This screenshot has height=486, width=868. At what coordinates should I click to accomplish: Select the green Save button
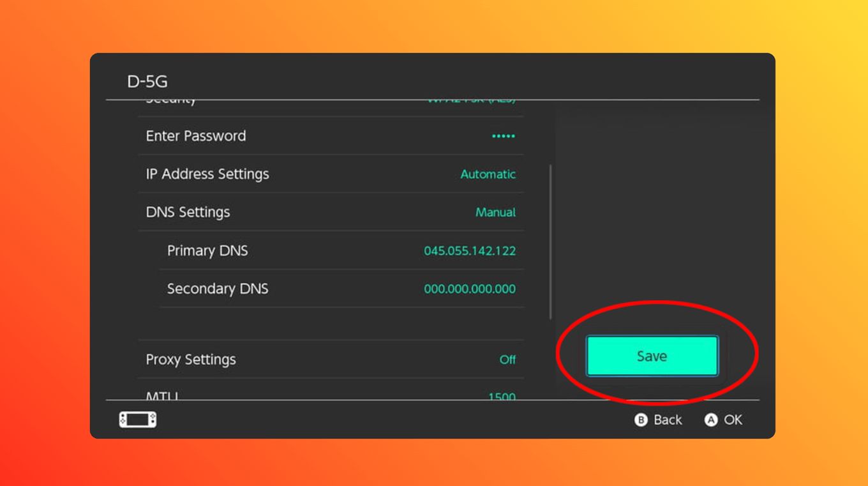[x=652, y=356]
